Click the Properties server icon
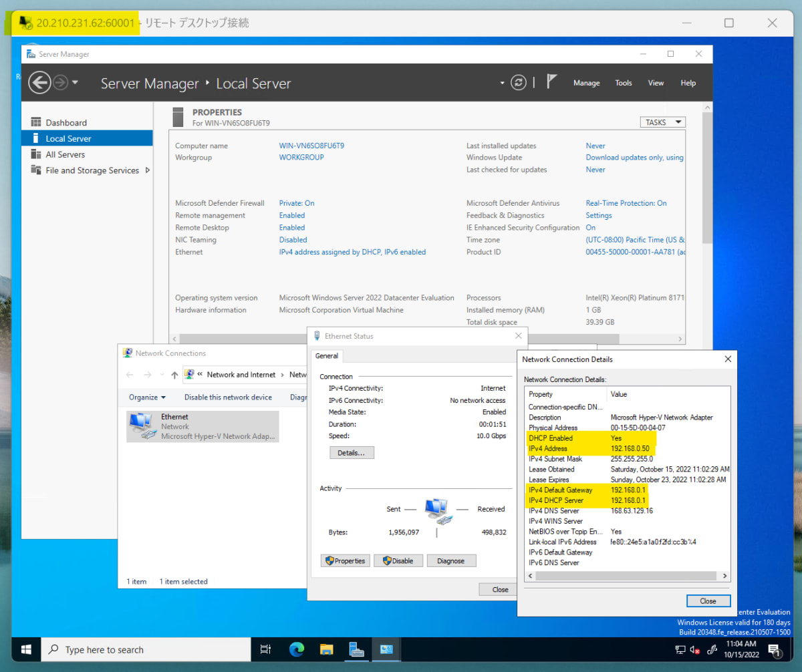The width and height of the screenshot is (802, 672). (178, 117)
